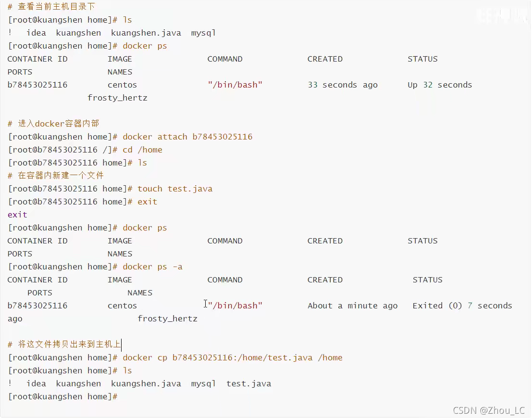
Task: Click the comment '# 将这文件拷贝出来到主机上'
Action: (x=64, y=344)
